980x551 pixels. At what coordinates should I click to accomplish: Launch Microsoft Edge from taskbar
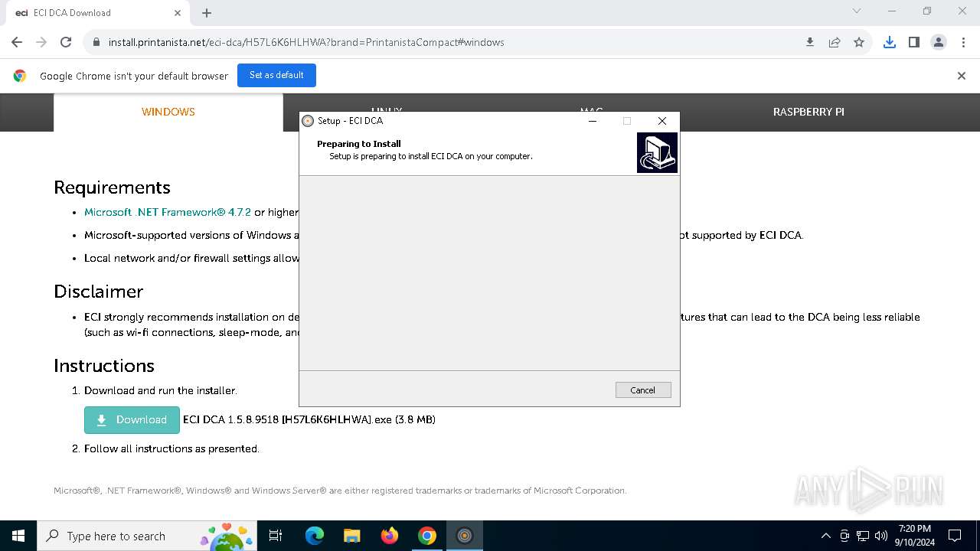coord(315,536)
